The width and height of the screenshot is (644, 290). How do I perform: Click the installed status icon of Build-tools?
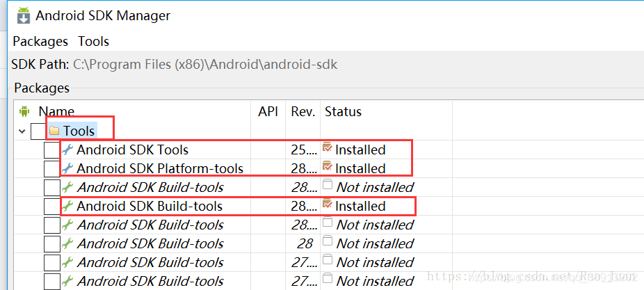click(328, 203)
